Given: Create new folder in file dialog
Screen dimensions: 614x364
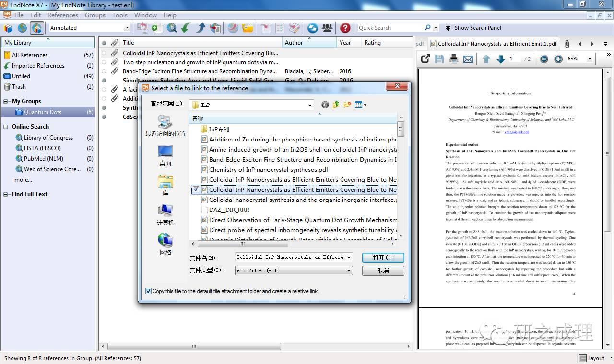Looking at the screenshot, I should (x=347, y=105).
